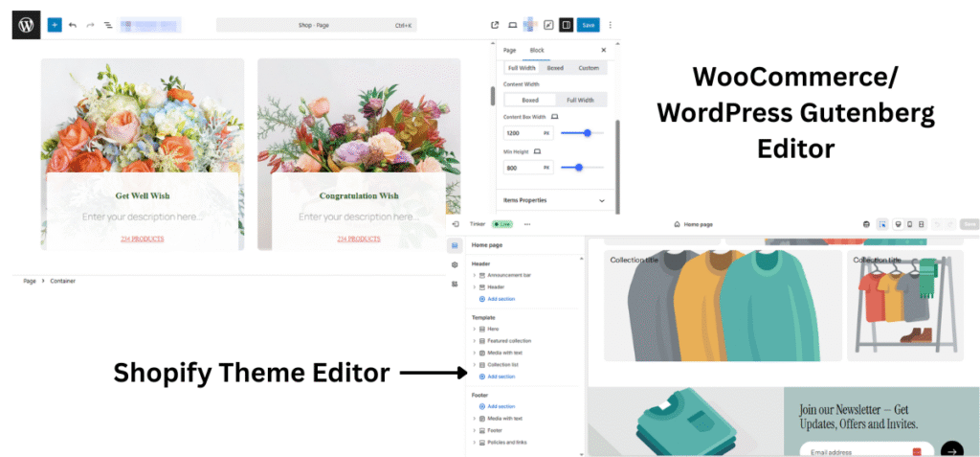
Task: Switch Shopify preview to desktop view
Action: pyautogui.click(x=898, y=224)
